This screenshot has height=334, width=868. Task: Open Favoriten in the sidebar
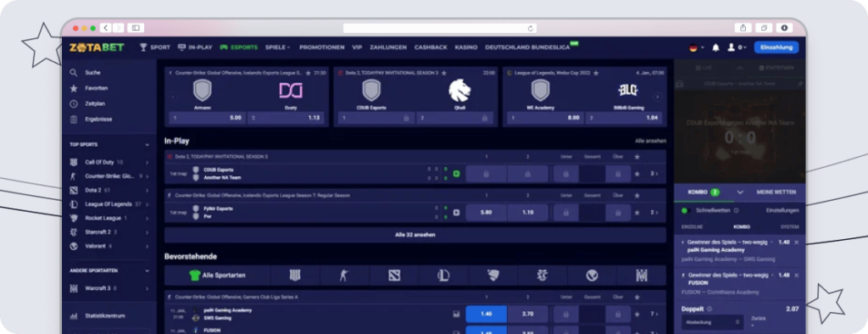point(96,88)
